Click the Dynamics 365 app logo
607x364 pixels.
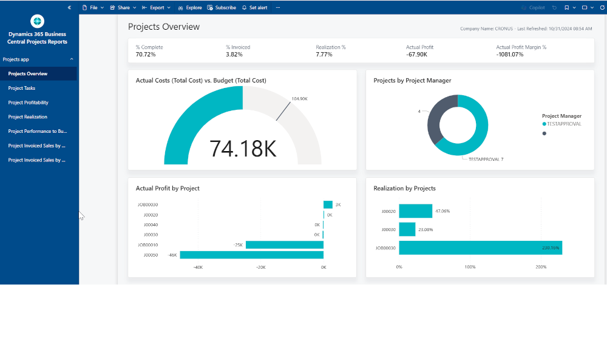[x=38, y=21]
